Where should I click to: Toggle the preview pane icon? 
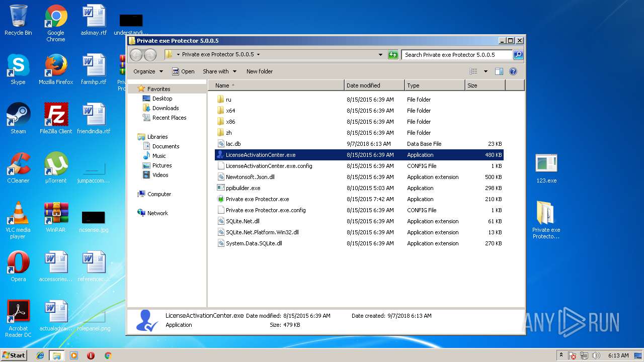499,71
